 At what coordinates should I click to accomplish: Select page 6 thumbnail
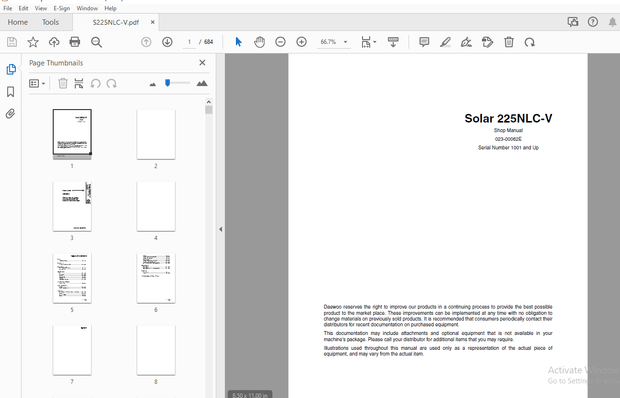coord(156,278)
